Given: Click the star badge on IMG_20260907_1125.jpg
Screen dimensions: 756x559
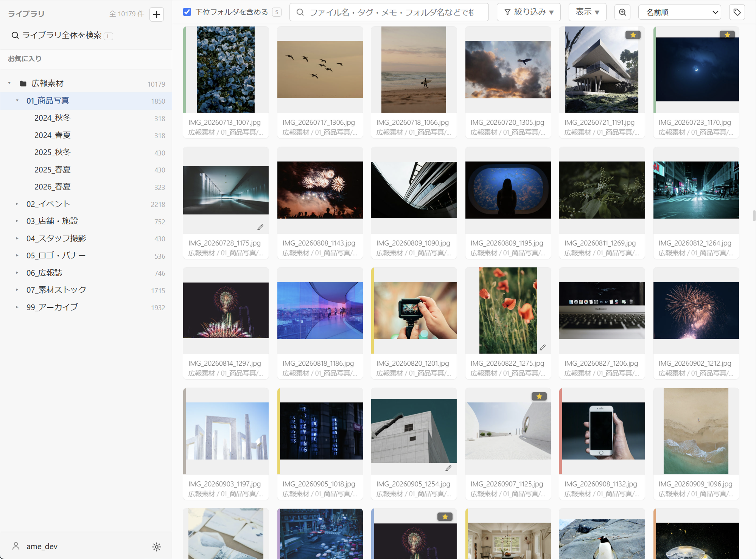Looking at the screenshot, I should point(539,396).
